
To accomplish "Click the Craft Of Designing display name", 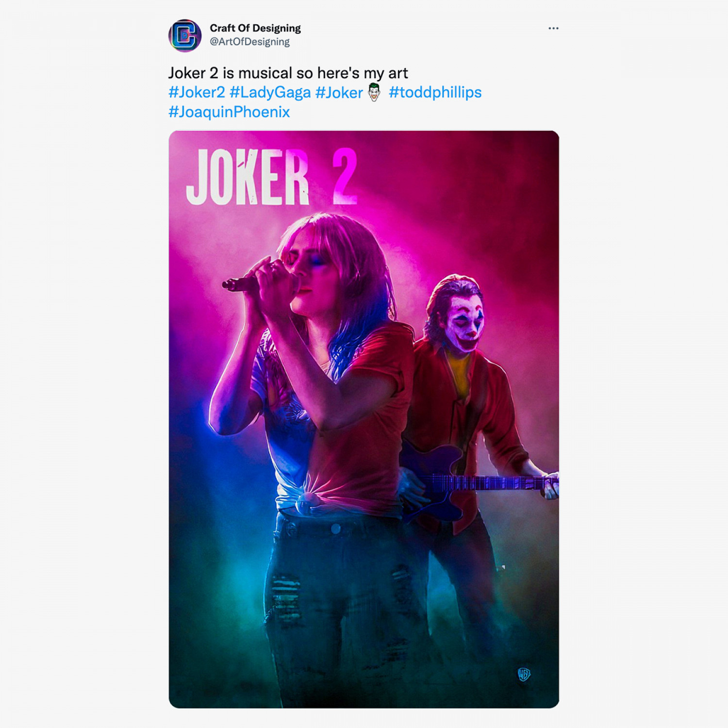I will pos(255,28).
